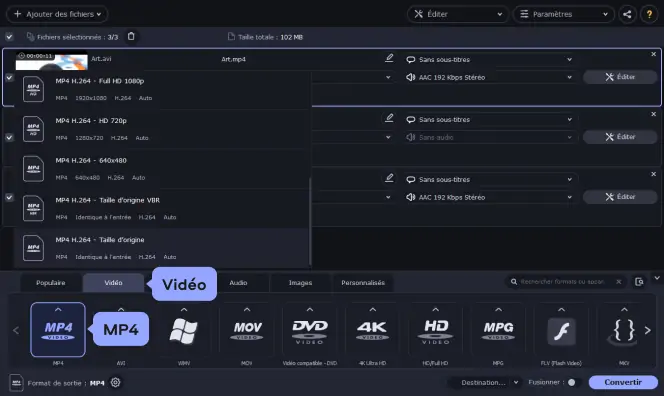Uncheck the Art.avi file checkbox
664x396 pixels.
pos(9,78)
